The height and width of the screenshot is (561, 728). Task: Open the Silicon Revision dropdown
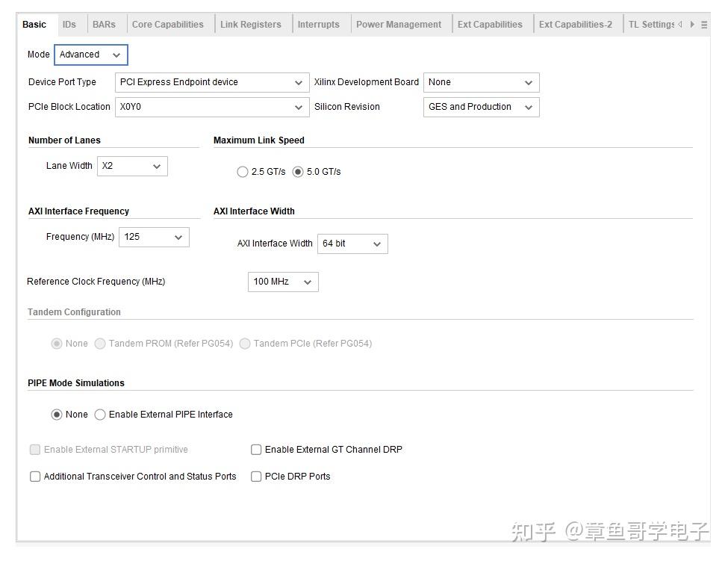point(529,107)
